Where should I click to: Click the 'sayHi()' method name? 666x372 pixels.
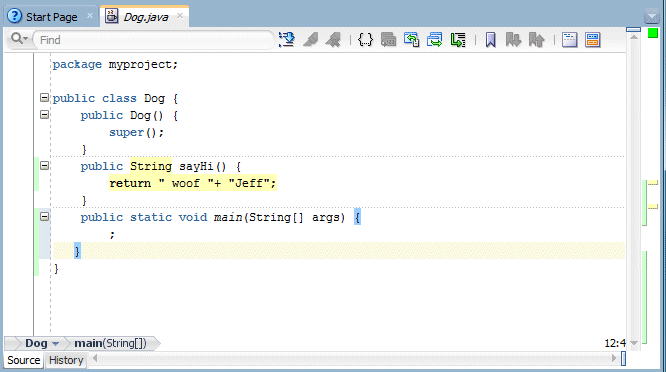tap(203, 166)
